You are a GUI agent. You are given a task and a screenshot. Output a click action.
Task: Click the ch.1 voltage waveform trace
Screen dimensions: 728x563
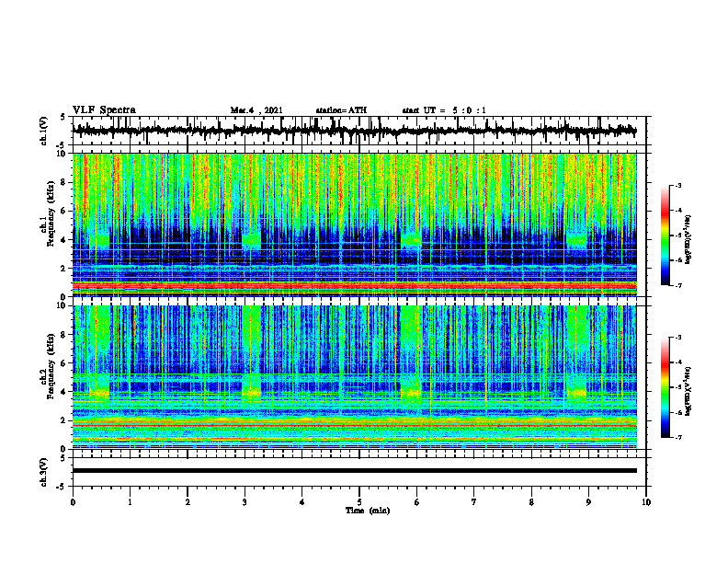(x=354, y=131)
